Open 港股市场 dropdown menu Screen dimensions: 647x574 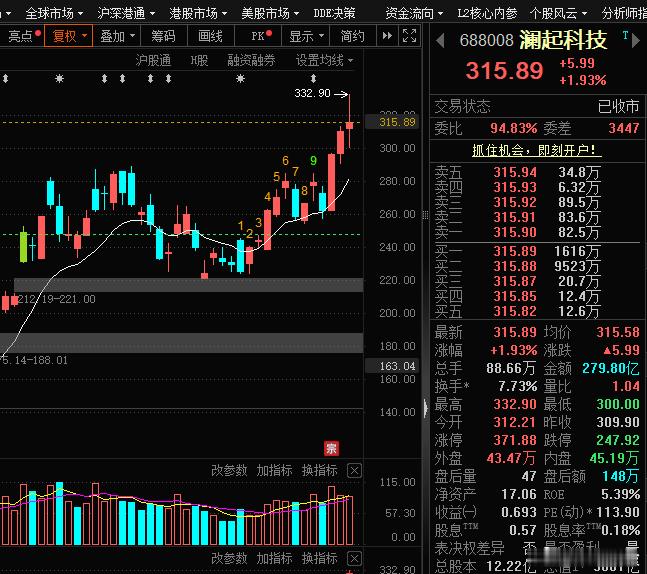[198, 13]
